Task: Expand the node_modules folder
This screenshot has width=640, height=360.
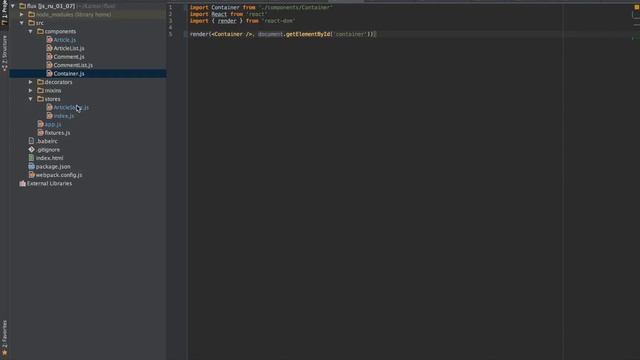Action: click(x=22, y=14)
